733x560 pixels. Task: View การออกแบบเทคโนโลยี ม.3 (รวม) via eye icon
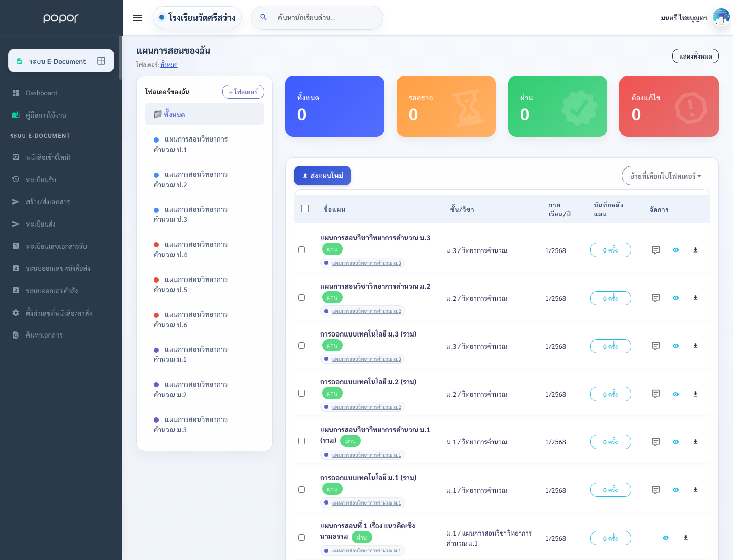[x=675, y=346]
